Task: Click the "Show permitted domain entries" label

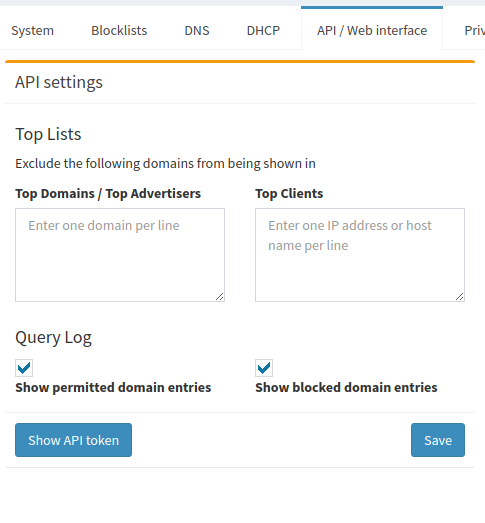Action: 113,388
